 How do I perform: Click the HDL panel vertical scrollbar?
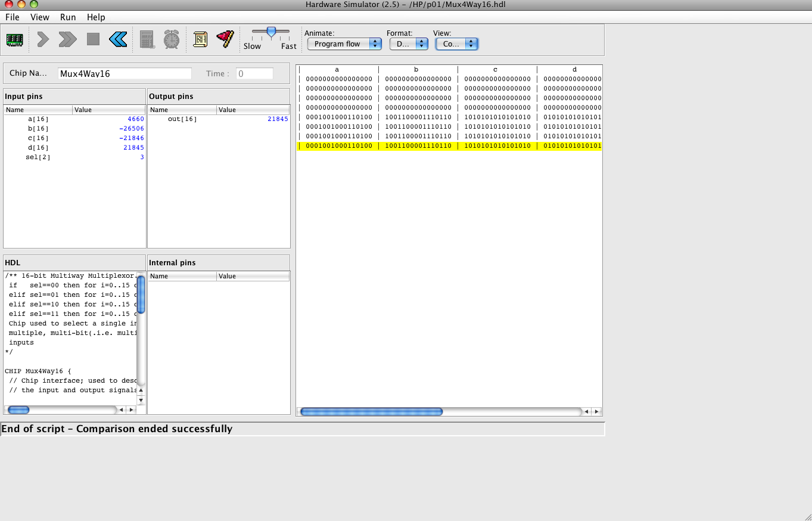[141, 293]
